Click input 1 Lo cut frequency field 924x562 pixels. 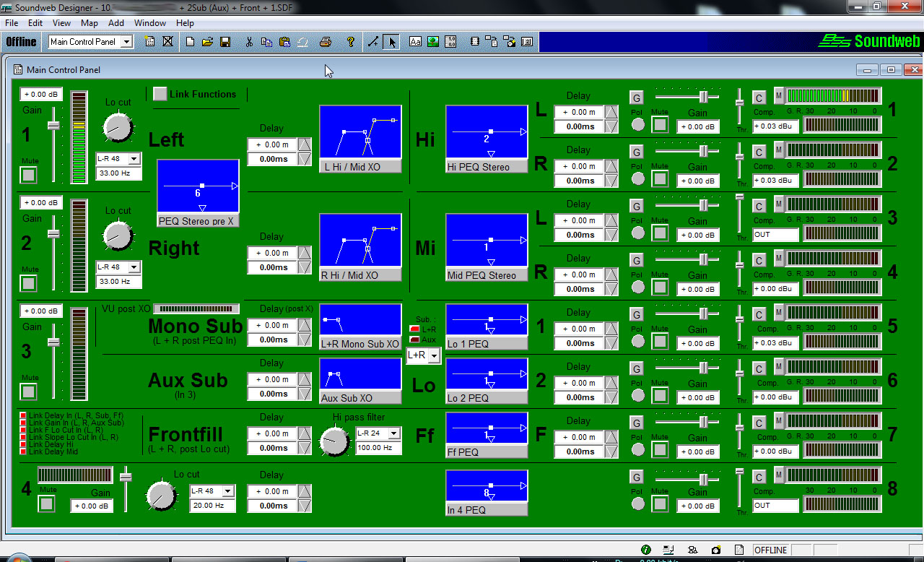[x=118, y=173]
